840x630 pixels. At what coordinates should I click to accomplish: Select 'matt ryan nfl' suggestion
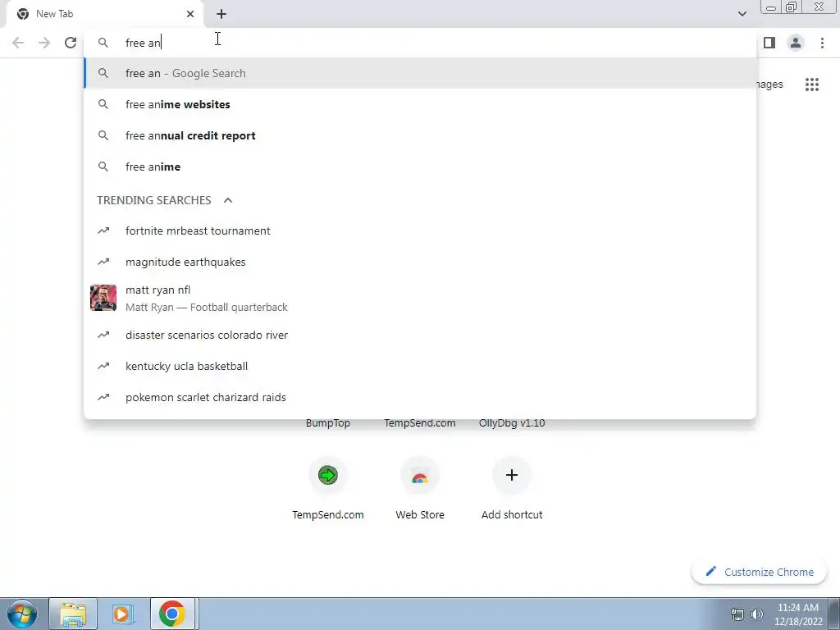(x=420, y=299)
